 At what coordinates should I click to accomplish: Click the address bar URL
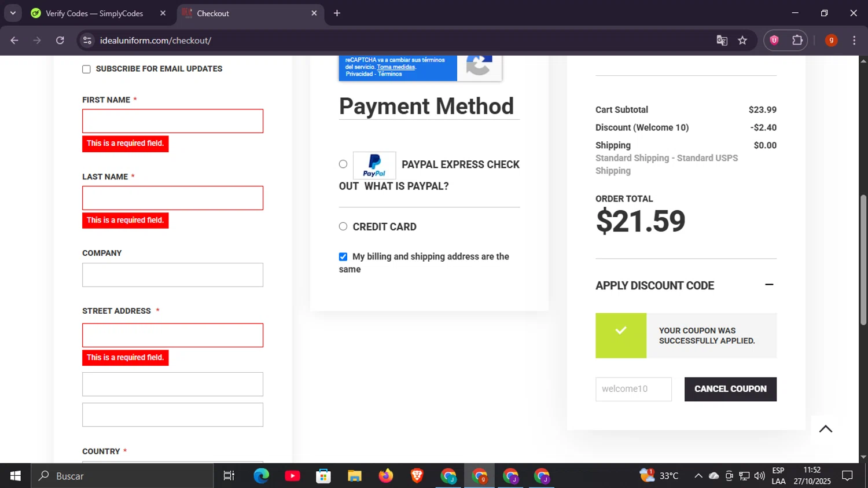click(156, 41)
